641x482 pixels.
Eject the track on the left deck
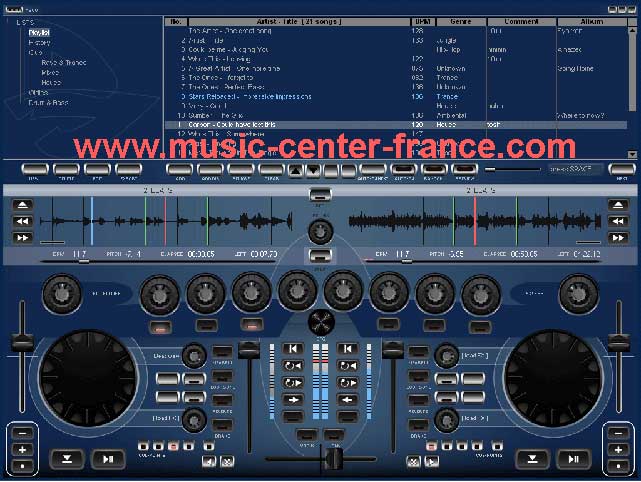pos(22,205)
